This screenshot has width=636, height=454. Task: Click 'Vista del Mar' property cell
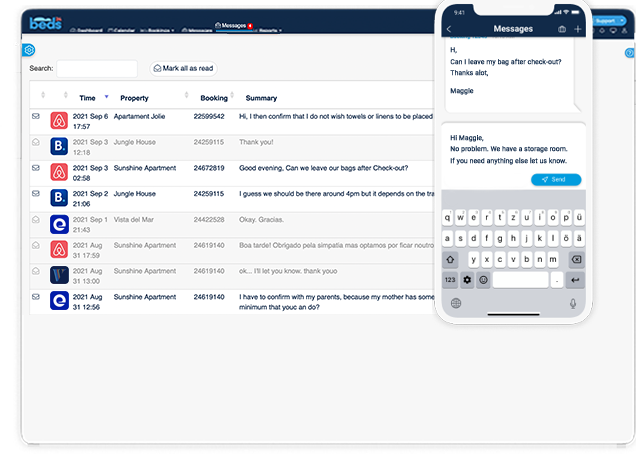pos(133,219)
